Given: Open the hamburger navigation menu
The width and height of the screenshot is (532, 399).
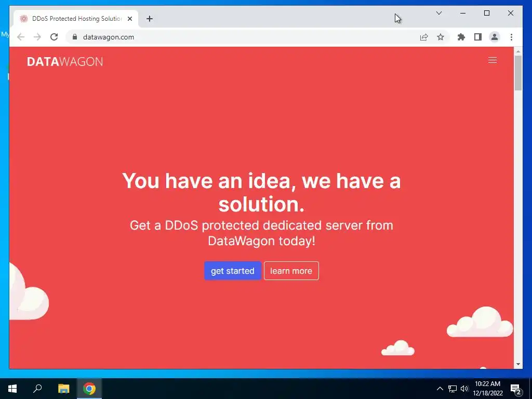Looking at the screenshot, I should (493, 60).
